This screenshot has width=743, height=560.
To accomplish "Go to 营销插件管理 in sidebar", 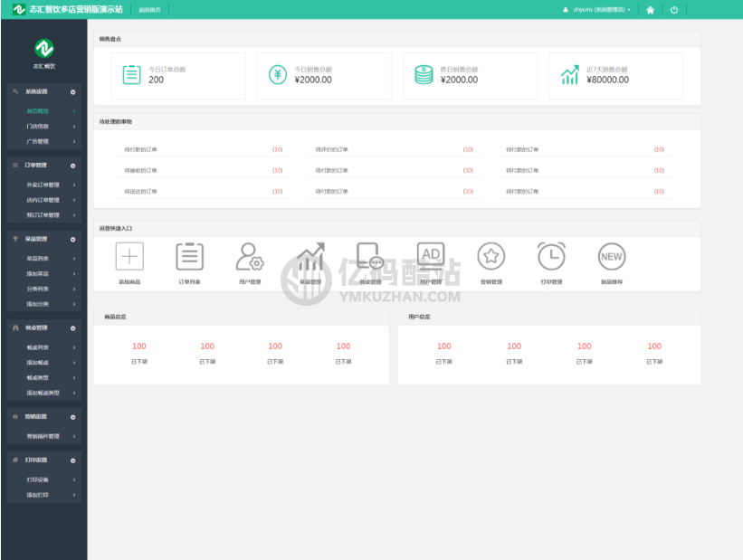I will (x=44, y=436).
